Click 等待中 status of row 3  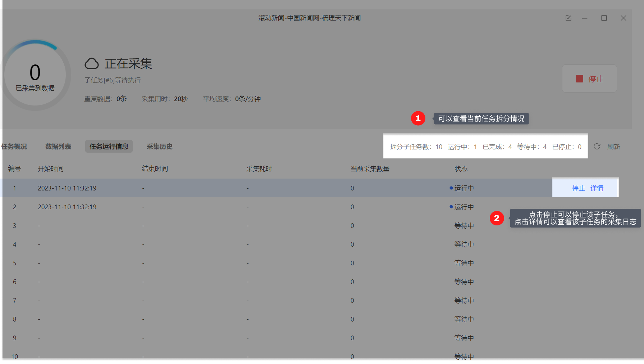coord(464,226)
